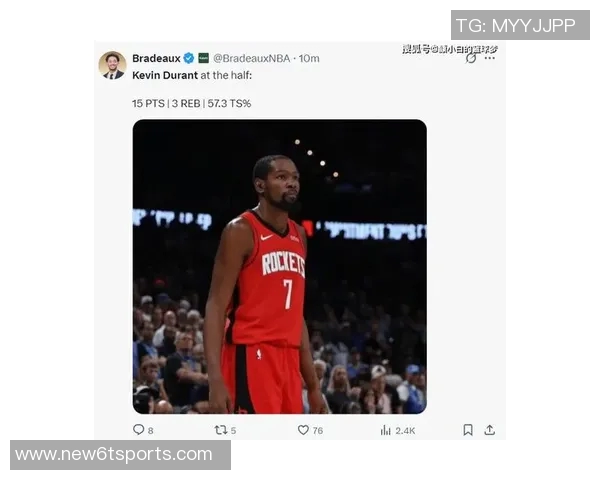
Task: Open the three-dot more options menu
Action: pos(490,58)
